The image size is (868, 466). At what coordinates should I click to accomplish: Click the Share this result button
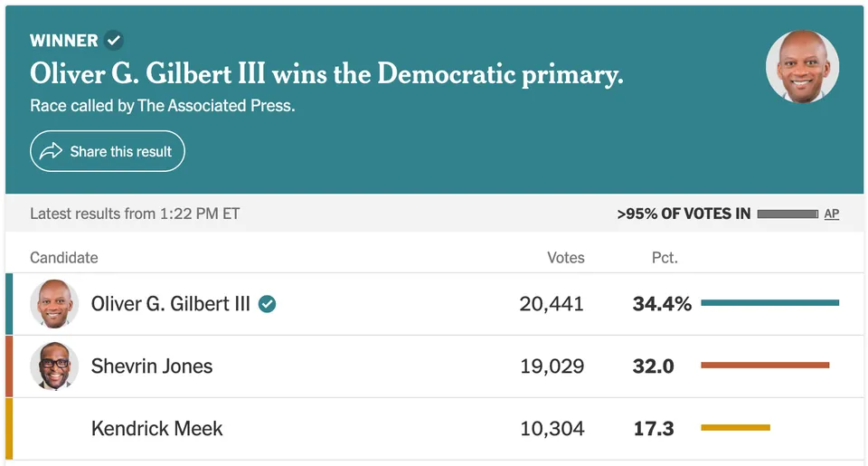point(108,151)
